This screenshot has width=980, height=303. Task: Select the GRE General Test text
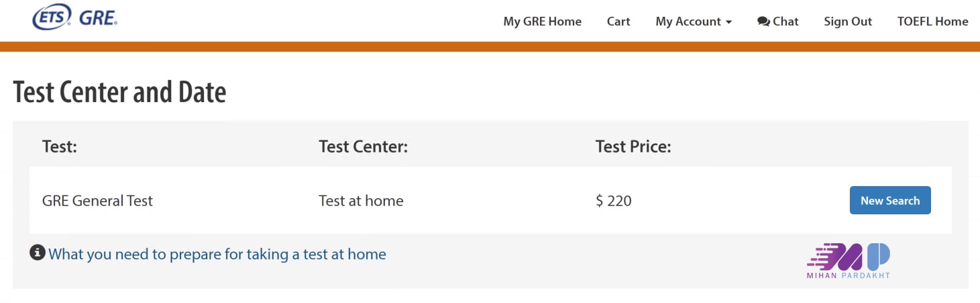(97, 200)
